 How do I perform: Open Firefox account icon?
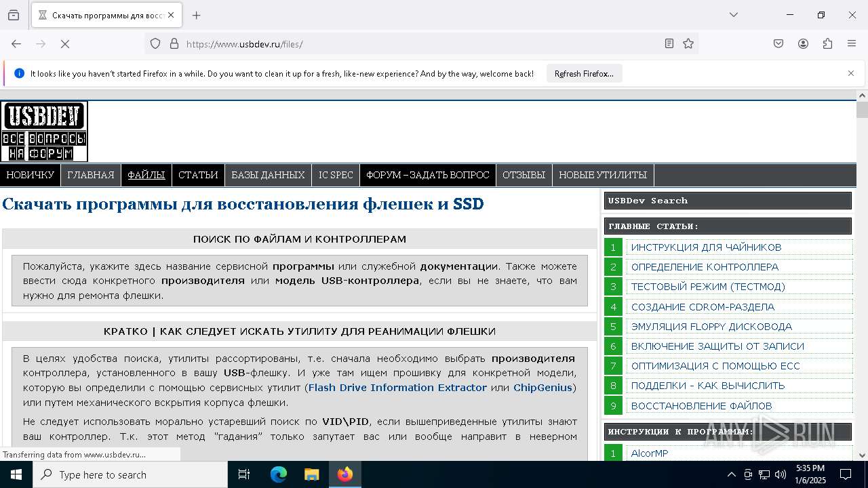pos(803,44)
